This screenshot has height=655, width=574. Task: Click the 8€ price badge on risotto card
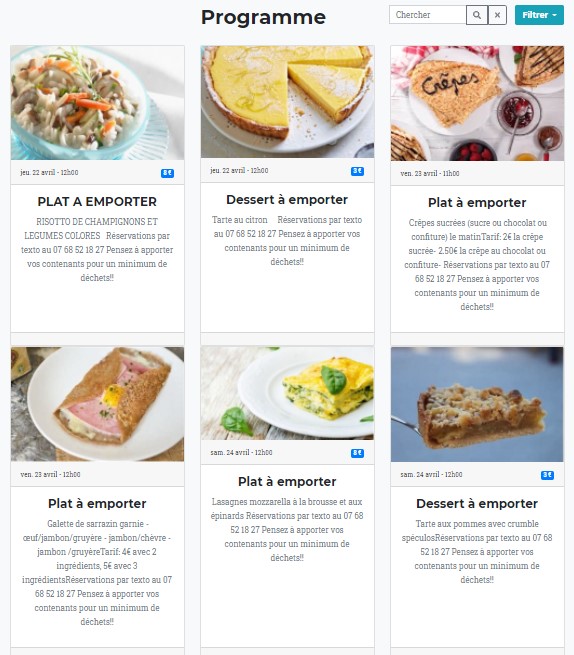[168, 173]
